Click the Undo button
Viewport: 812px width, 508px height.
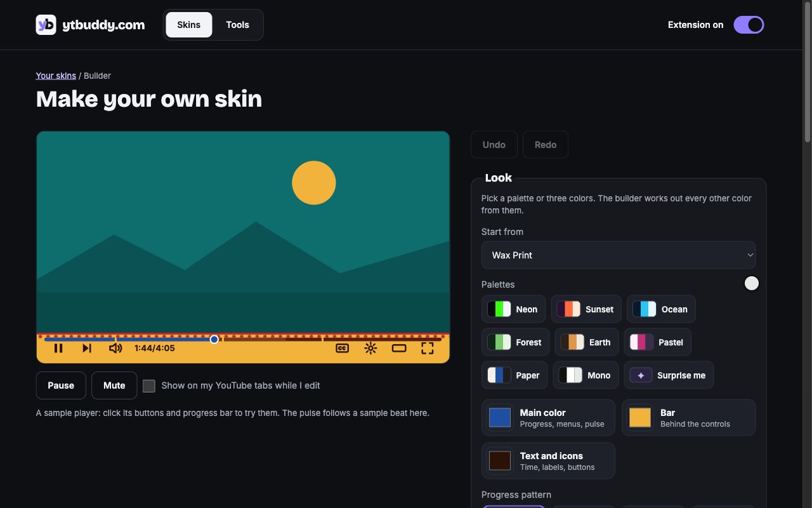[494, 145]
